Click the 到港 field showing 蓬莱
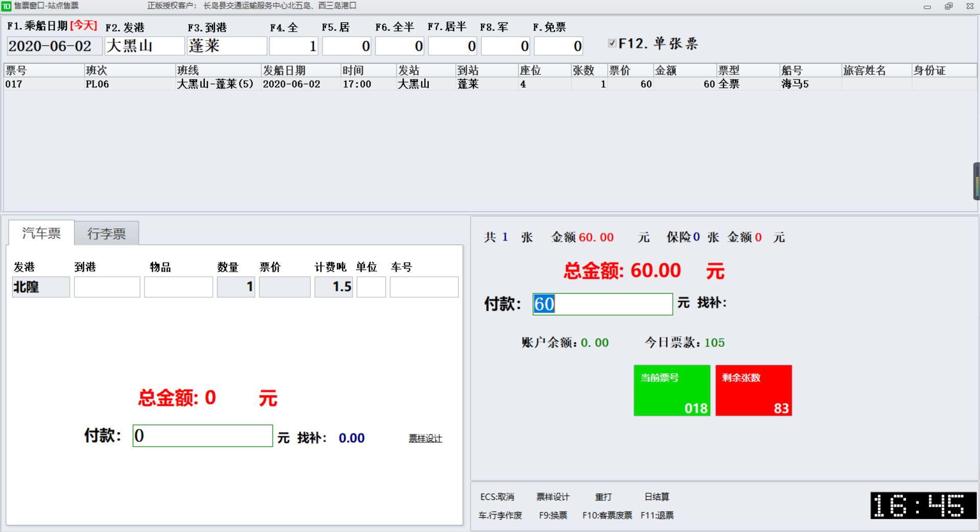The width and height of the screenshot is (980, 532). pos(227,46)
